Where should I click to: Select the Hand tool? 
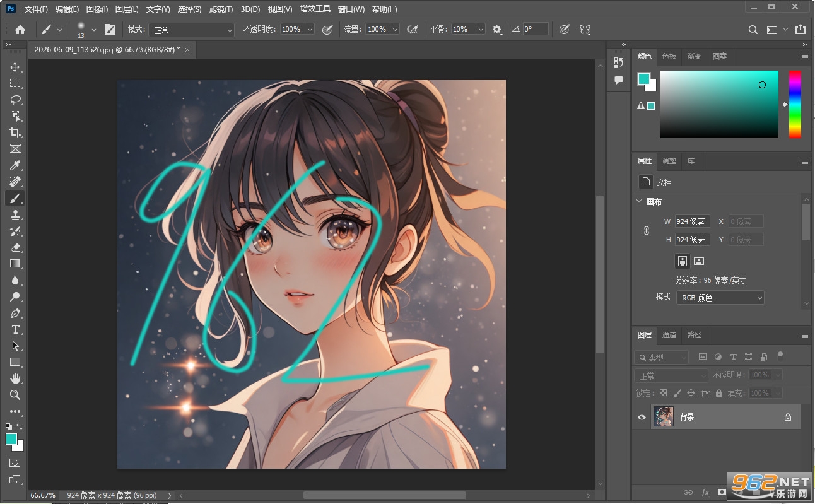tap(15, 378)
